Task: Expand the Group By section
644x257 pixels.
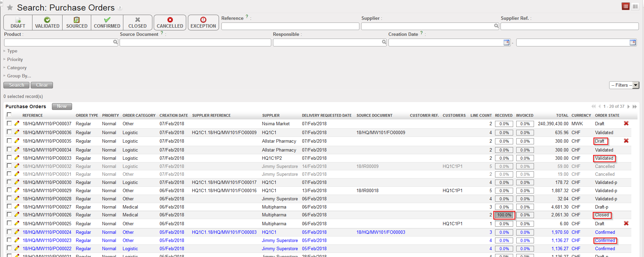Action: click(x=19, y=76)
